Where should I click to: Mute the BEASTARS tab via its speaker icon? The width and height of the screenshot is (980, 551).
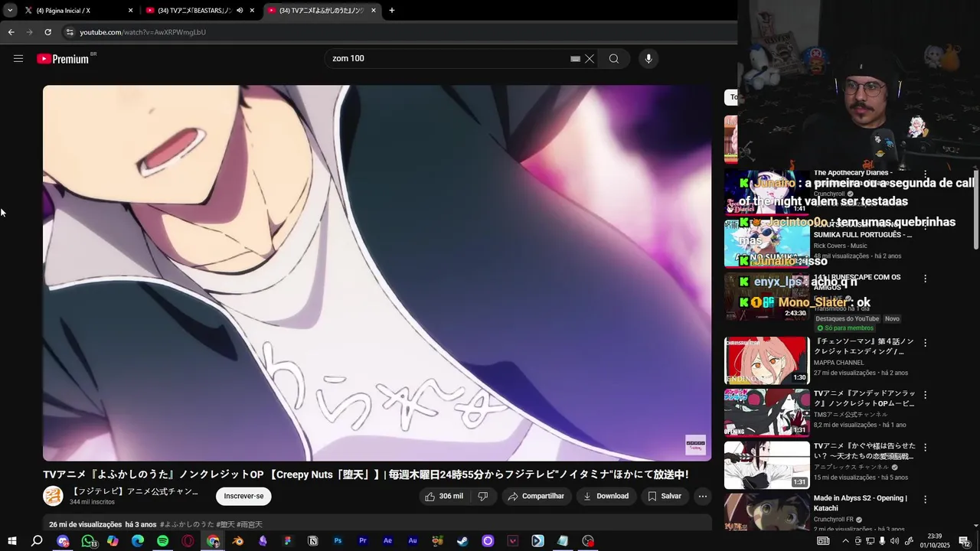point(240,11)
